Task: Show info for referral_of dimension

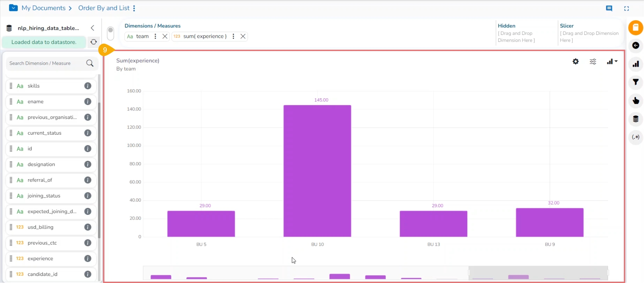Action: click(88, 180)
